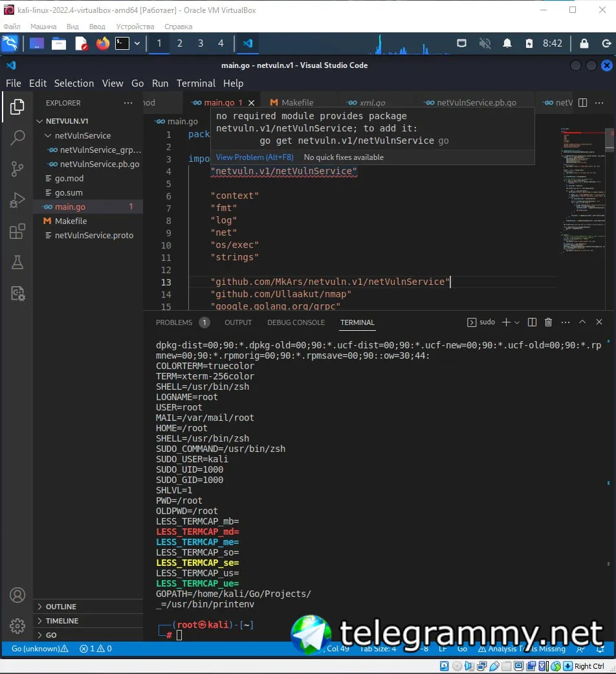The width and height of the screenshot is (616, 674).
Task: Open go.mod in explorer
Action: 88,179
